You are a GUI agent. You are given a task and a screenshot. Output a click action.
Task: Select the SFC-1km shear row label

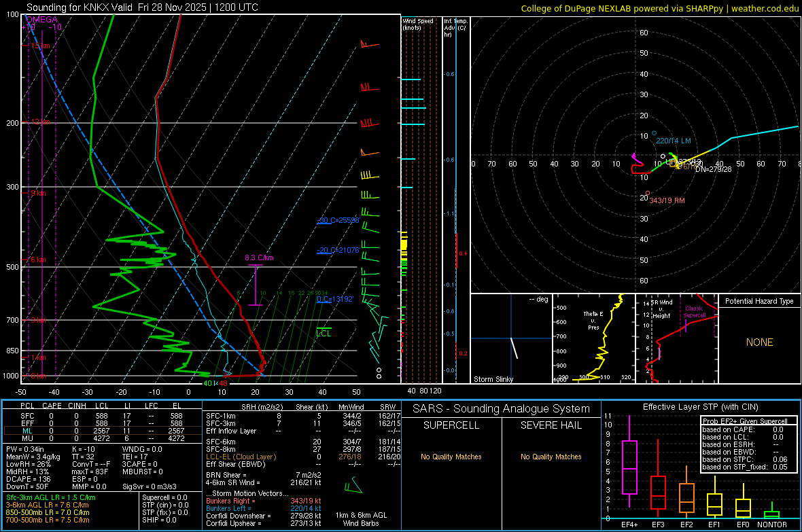click(x=221, y=416)
